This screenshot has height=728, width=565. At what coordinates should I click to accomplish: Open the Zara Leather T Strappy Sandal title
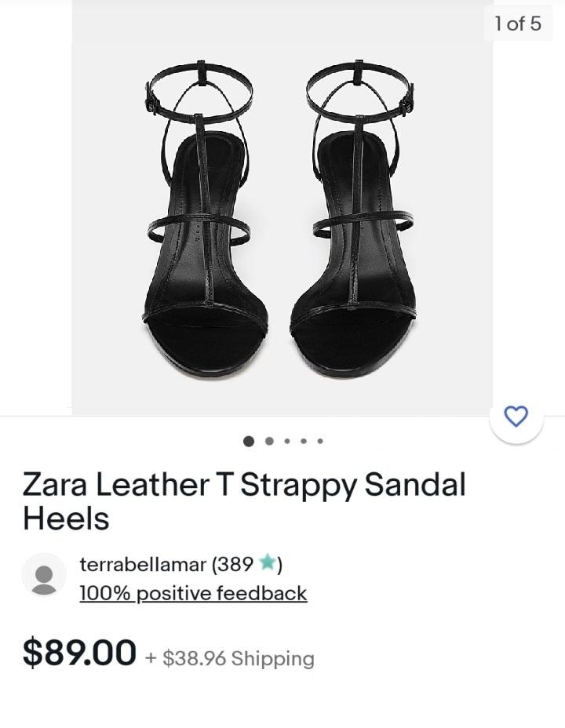(x=244, y=501)
